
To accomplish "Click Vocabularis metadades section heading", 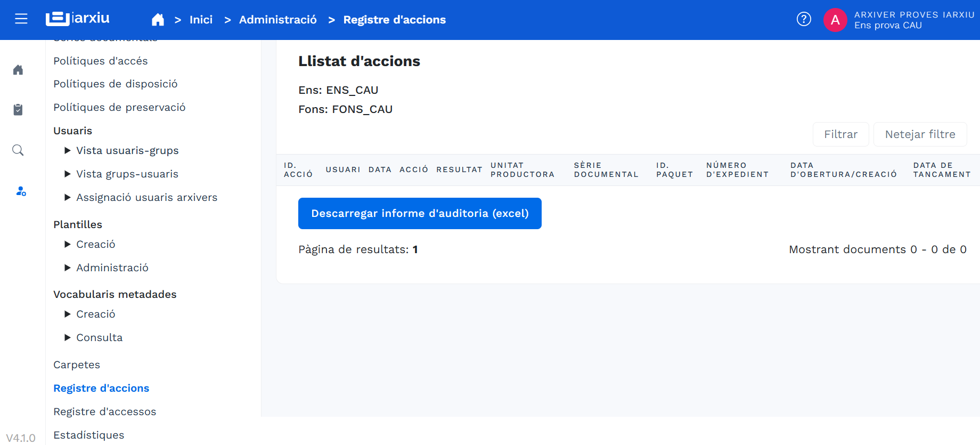I will click(115, 294).
